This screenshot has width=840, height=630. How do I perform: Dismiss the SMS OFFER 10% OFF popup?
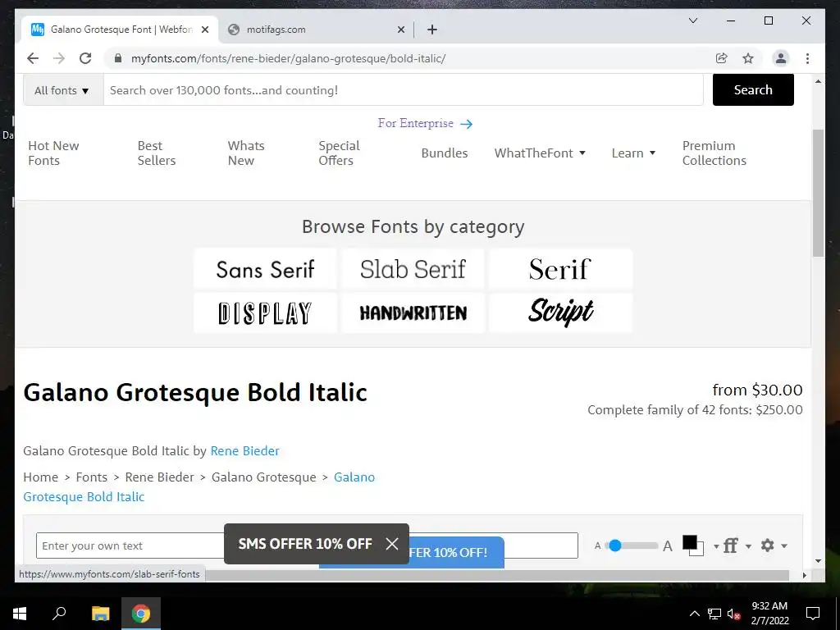pos(392,544)
